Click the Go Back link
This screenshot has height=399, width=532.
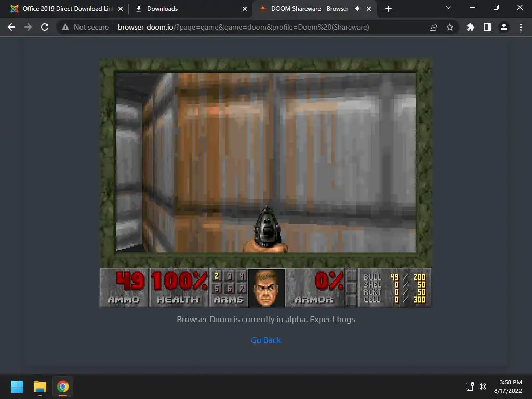(265, 340)
